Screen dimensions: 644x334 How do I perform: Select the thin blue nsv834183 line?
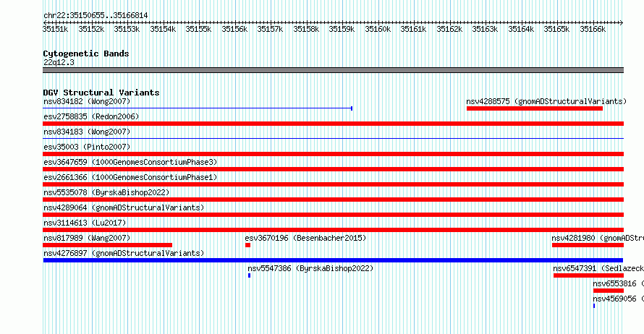(333, 139)
